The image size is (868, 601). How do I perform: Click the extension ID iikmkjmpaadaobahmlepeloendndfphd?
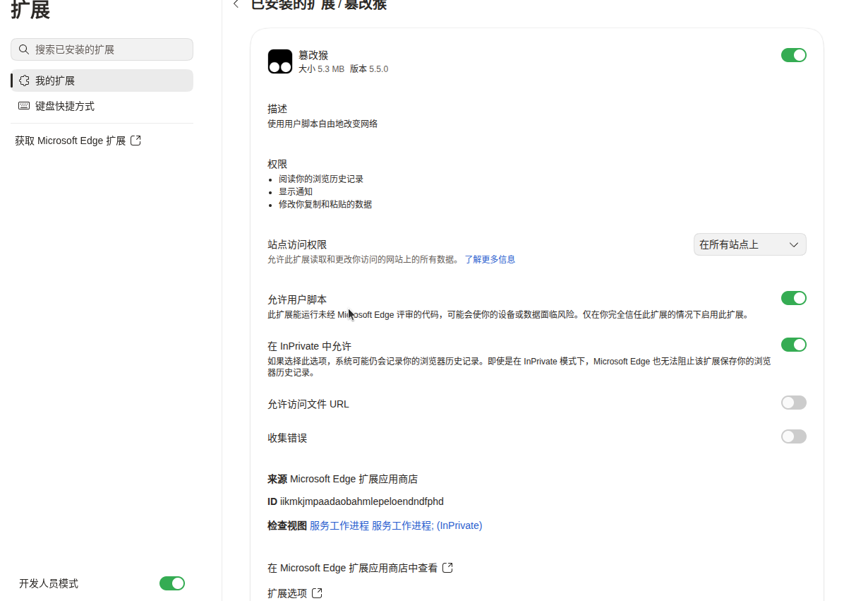(362, 501)
